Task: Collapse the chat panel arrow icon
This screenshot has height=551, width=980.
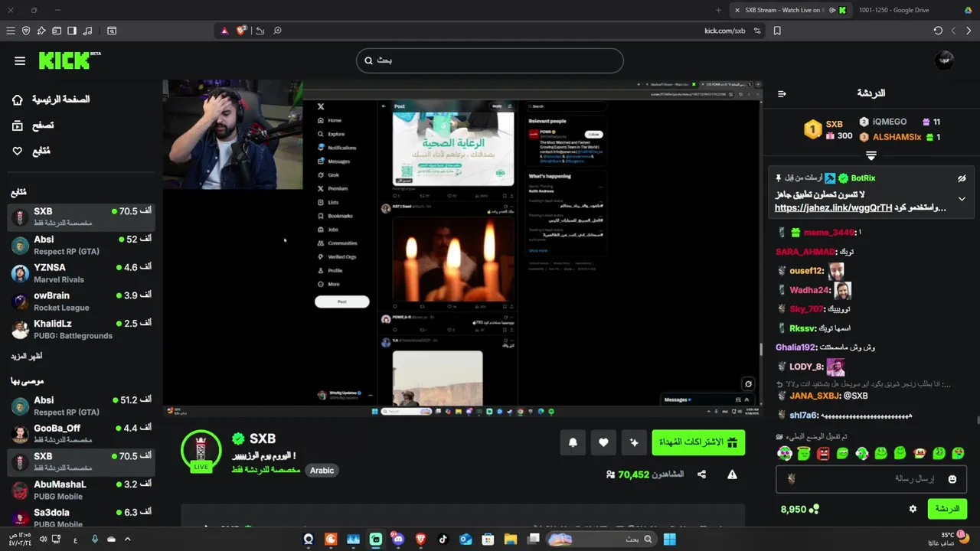Action: point(782,93)
